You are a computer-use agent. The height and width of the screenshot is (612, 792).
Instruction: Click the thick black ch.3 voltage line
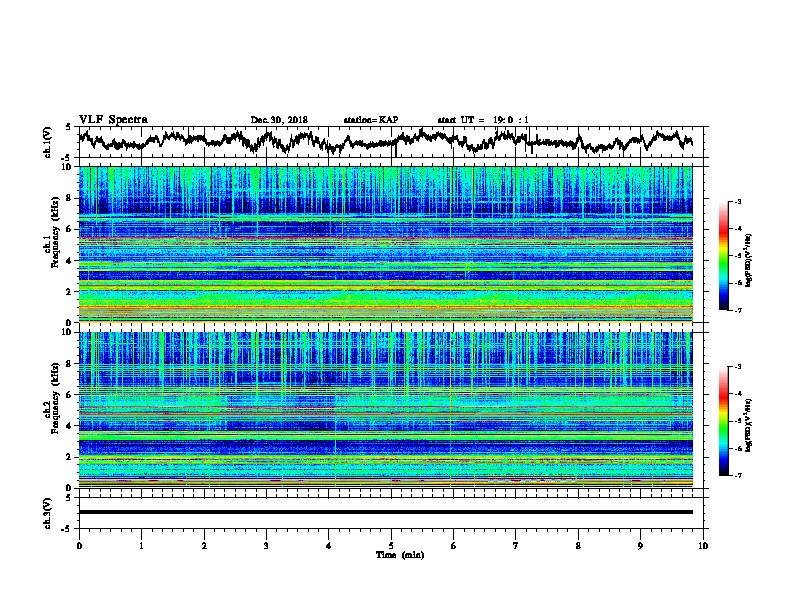[385, 512]
